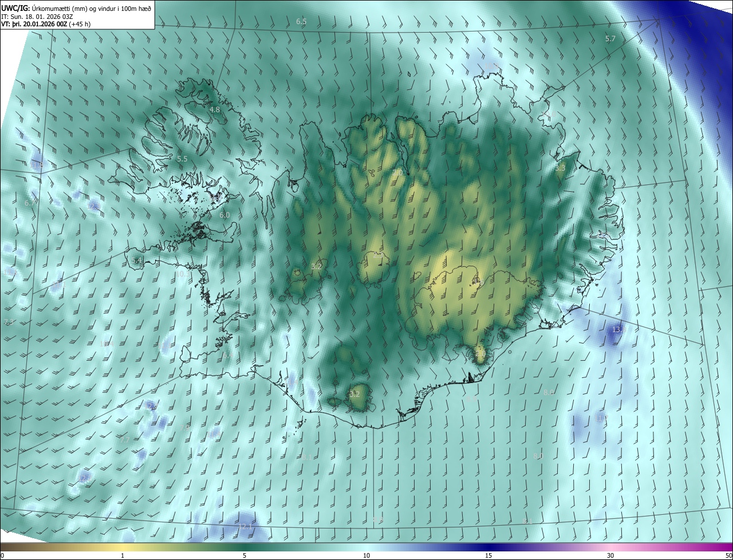
Task: Click the 'IT: Sun. 18. 01. 2026 03Z' line
Action: (x=37, y=16)
